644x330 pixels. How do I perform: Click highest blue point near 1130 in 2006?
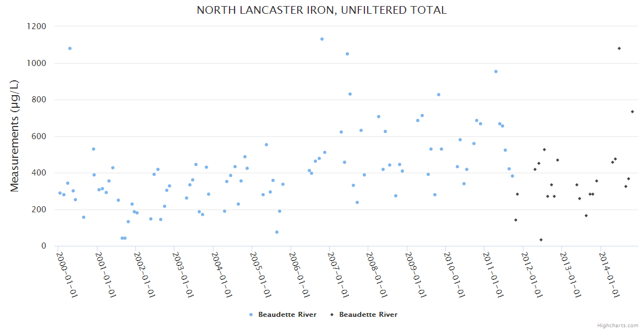[322, 39]
